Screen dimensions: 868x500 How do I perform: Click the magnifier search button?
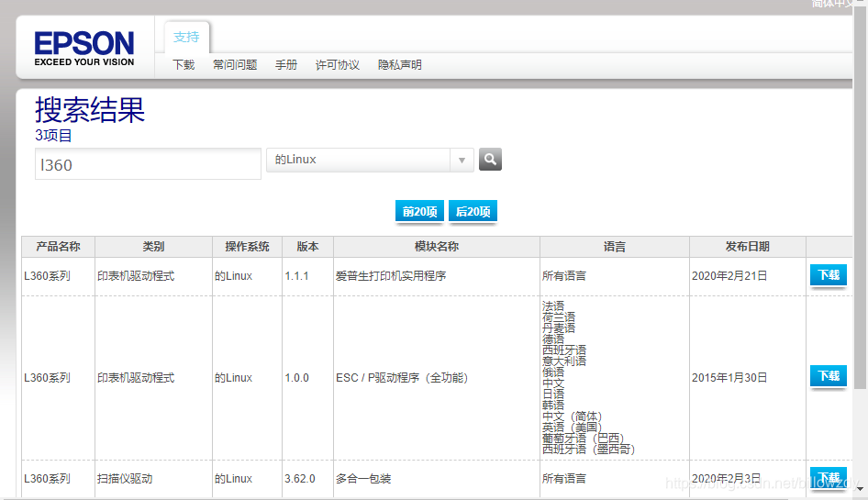(x=490, y=160)
